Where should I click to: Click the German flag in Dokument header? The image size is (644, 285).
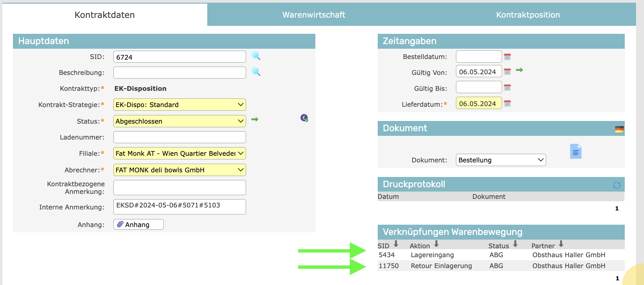tap(619, 129)
